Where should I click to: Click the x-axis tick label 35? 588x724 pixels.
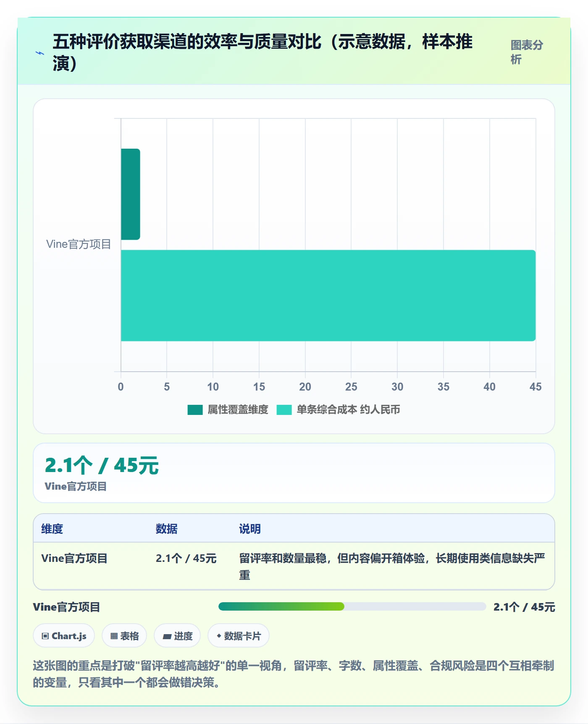click(x=444, y=387)
